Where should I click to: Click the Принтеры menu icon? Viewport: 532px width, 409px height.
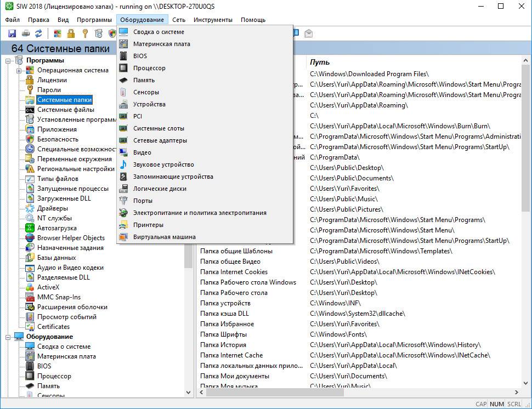tap(123, 225)
